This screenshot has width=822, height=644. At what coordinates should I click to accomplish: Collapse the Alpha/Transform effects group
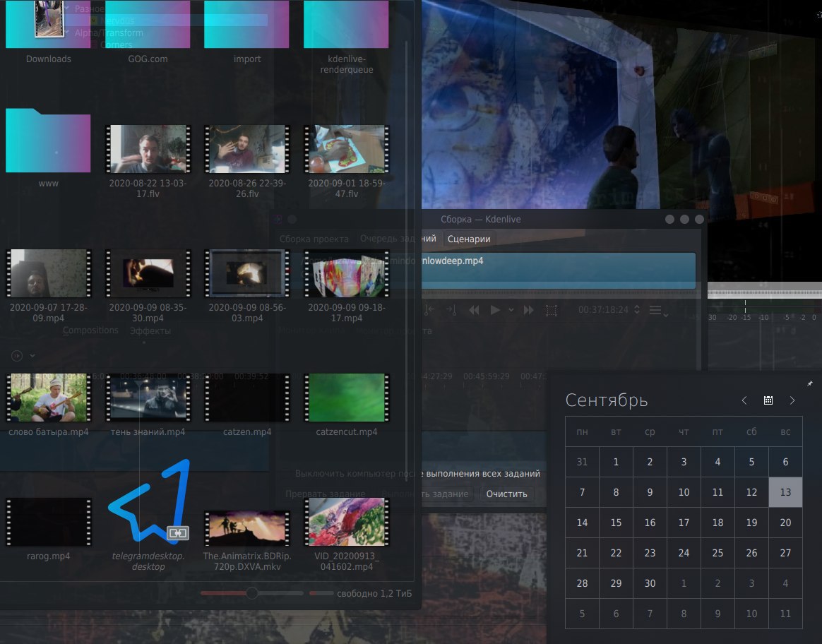[x=68, y=32]
